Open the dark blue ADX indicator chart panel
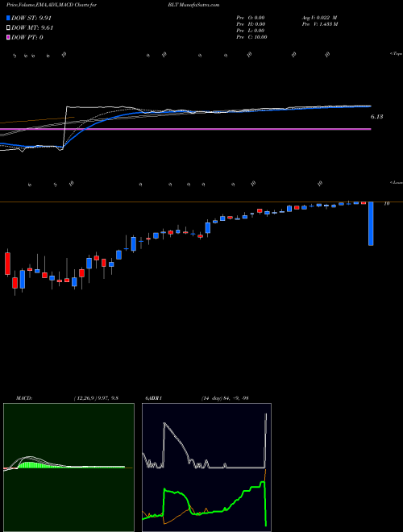This screenshot has height=532, width=403. tap(206, 468)
